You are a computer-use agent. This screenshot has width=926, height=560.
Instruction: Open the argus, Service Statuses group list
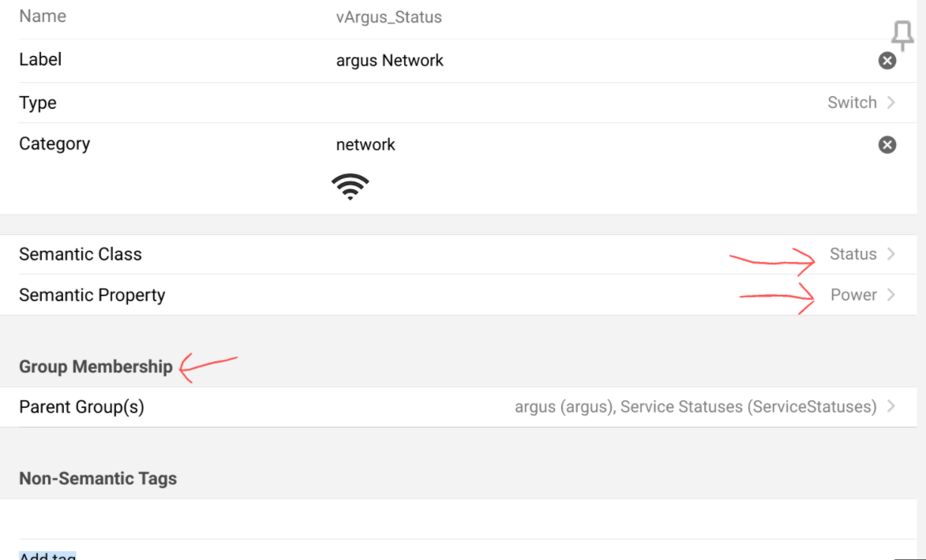click(x=695, y=407)
